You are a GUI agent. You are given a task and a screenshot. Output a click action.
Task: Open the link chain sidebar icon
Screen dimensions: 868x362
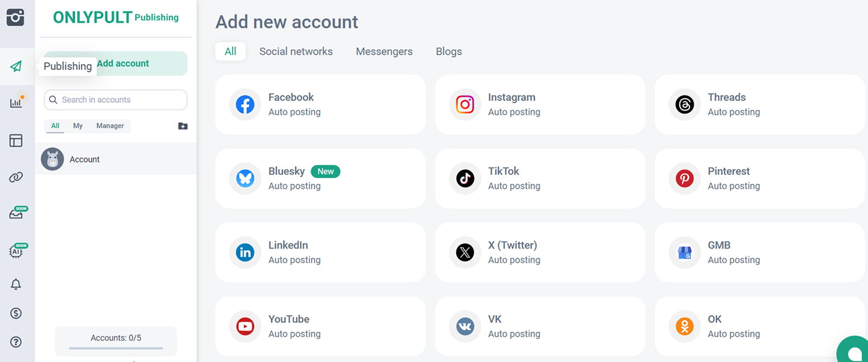point(16,178)
